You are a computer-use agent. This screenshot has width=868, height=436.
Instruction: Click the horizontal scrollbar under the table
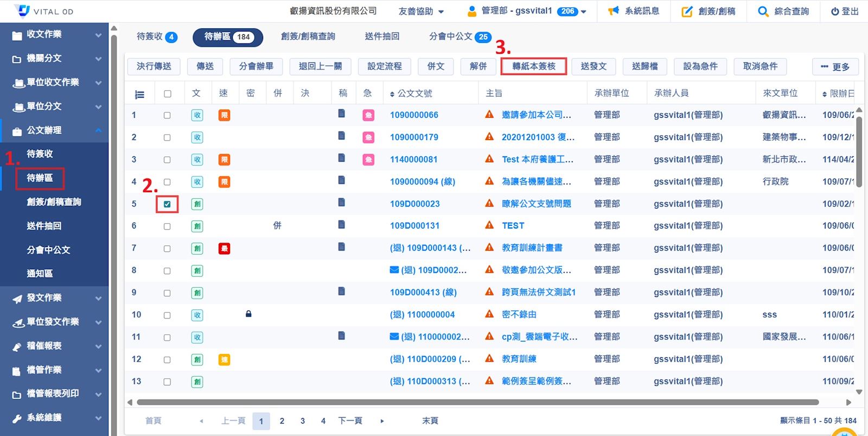(x=477, y=402)
